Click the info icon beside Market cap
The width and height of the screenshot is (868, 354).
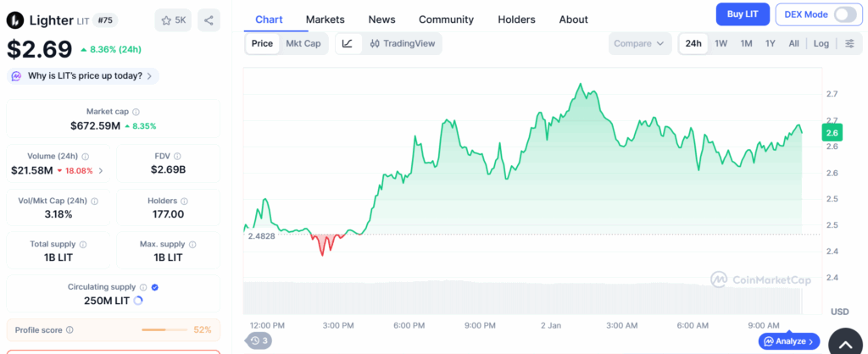136,112
